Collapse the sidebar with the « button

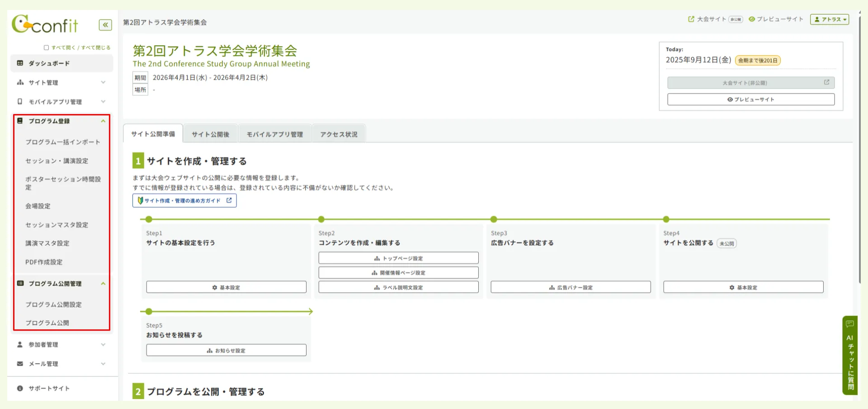click(105, 25)
